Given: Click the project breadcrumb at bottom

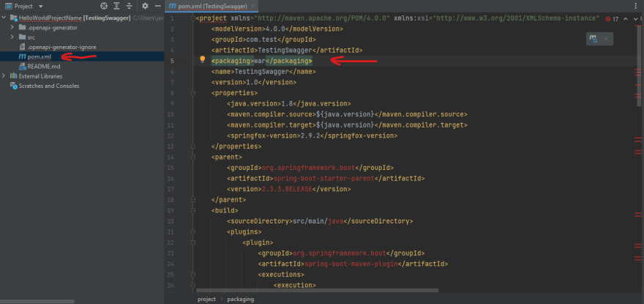Looking at the screenshot, I should [206, 299].
